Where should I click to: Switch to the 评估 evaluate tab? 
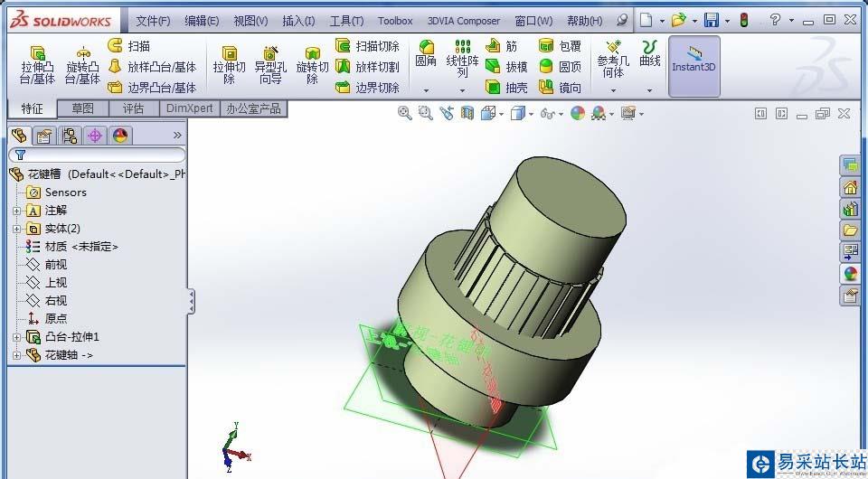[x=134, y=109]
